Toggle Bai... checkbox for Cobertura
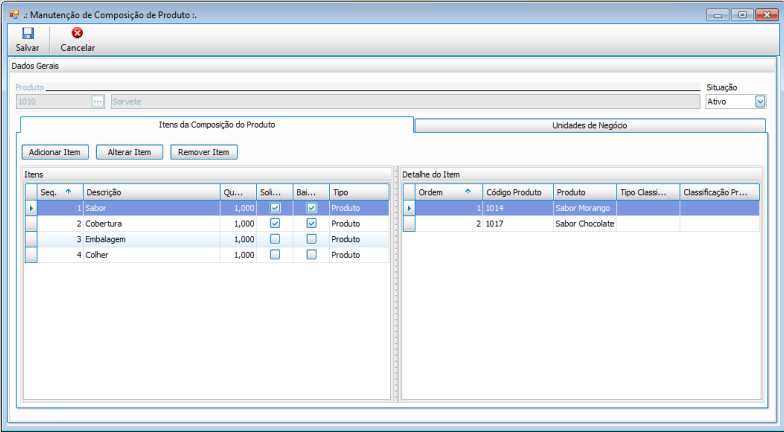The height and width of the screenshot is (432, 784). 312,223
